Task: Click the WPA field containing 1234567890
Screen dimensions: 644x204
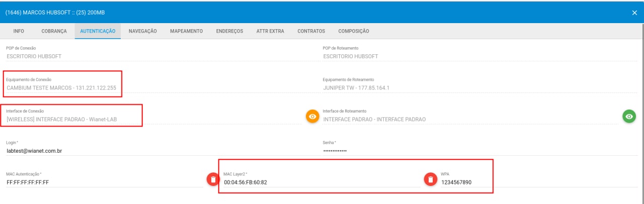Action: coord(539,182)
